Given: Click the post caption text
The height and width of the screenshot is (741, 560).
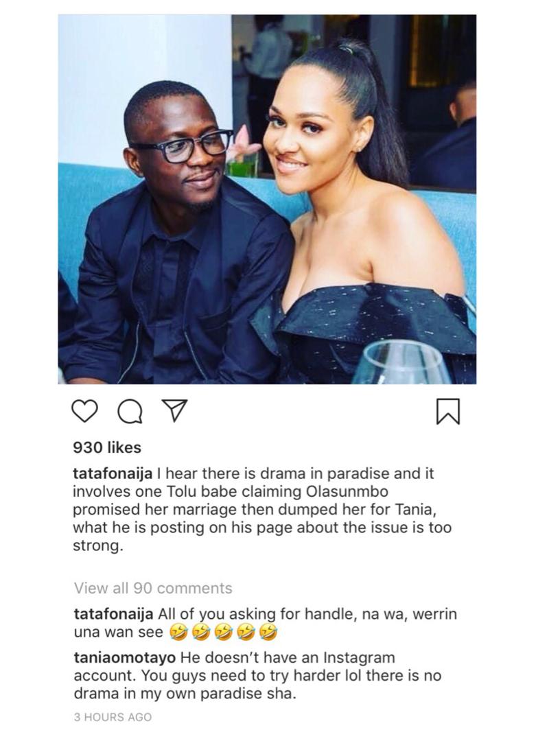Looking at the screenshot, I should click(x=261, y=509).
